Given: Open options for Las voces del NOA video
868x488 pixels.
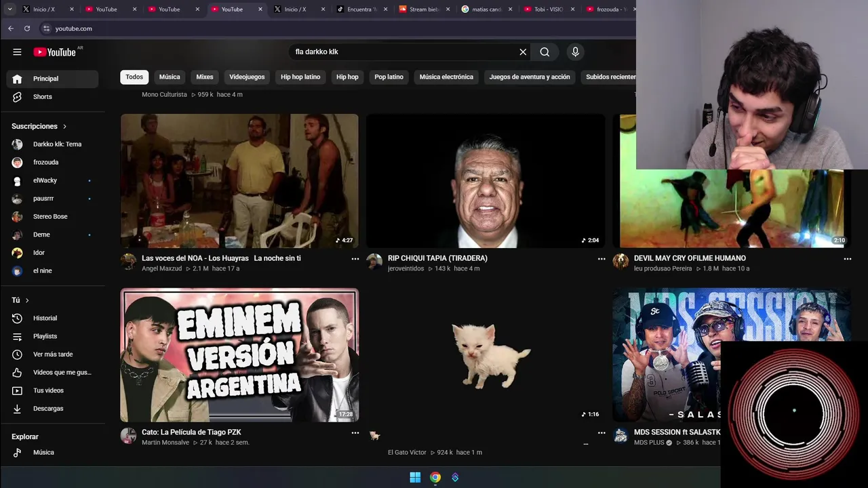Looking at the screenshot, I should [x=355, y=259].
